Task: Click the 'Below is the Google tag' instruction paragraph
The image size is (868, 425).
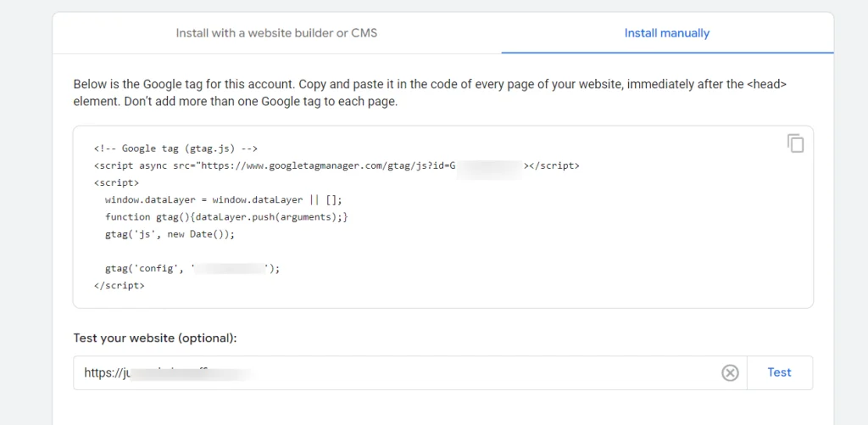Action: tap(430, 93)
